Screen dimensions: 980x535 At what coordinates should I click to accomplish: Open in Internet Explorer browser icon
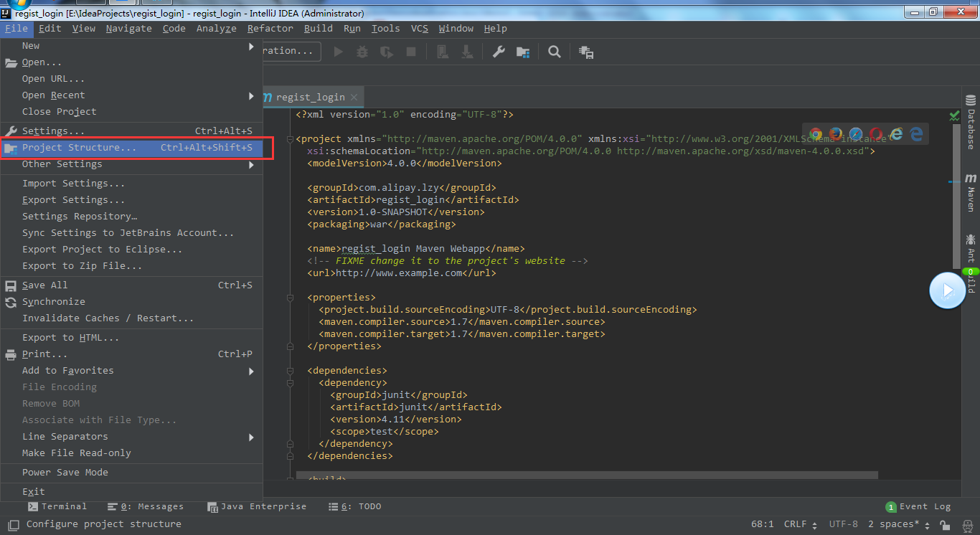pyautogui.click(x=896, y=134)
